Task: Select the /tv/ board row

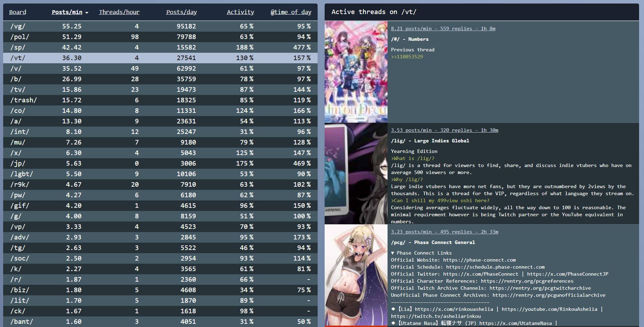Action: (x=160, y=90)
